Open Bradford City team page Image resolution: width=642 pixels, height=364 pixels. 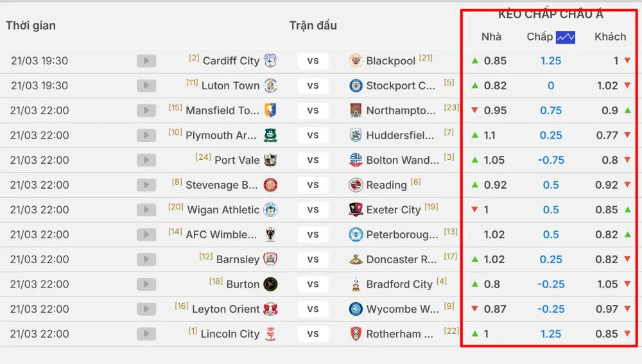tap(399, 284)
